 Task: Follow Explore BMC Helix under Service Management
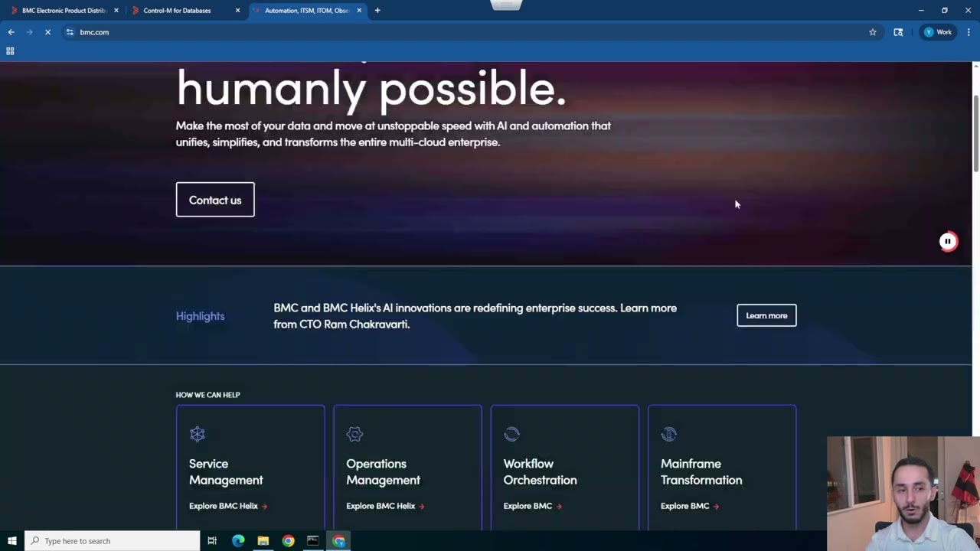coord(228,506)
